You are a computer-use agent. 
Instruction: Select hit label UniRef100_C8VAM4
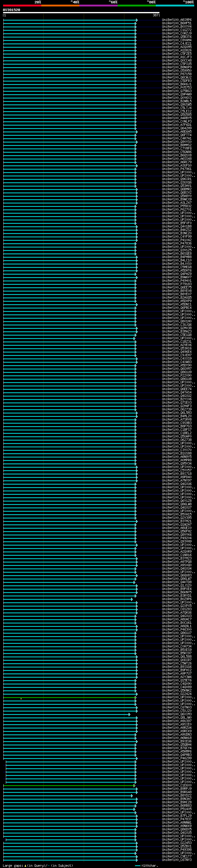click(177, 40)
